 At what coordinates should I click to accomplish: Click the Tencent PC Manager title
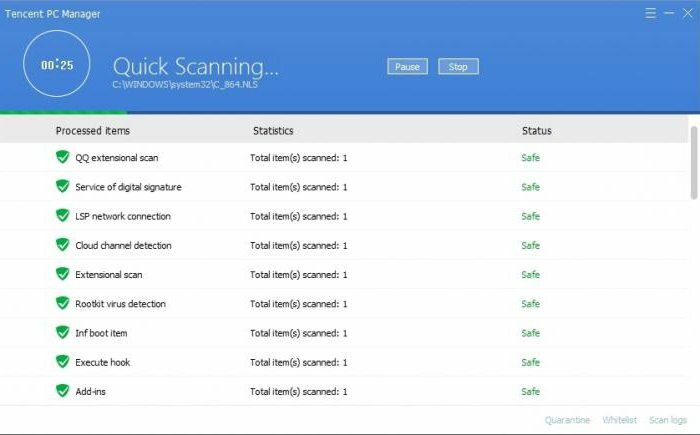53,14
